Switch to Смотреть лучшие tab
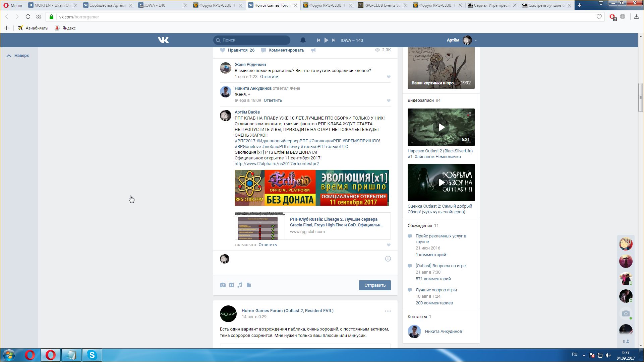644x362 pixels. pos(546,5)
